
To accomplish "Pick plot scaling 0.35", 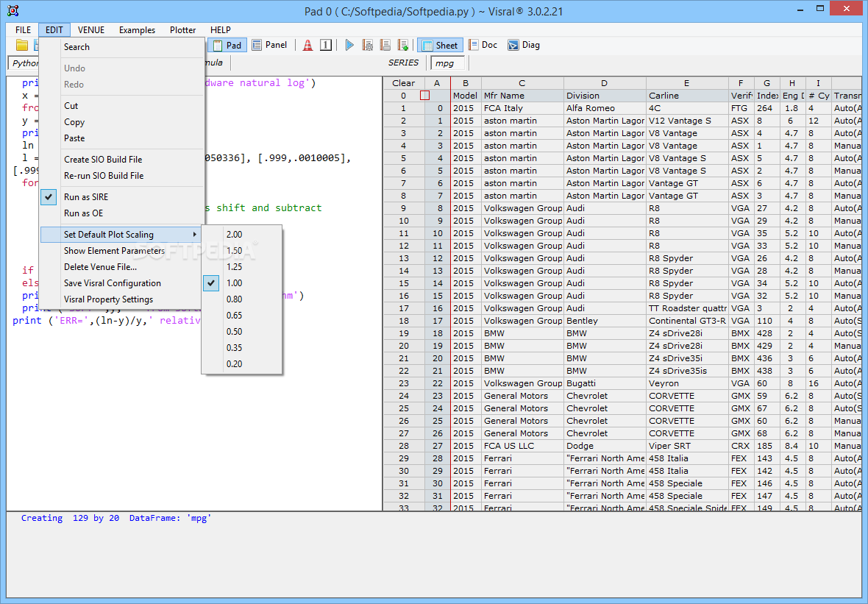I will point(234,348).
